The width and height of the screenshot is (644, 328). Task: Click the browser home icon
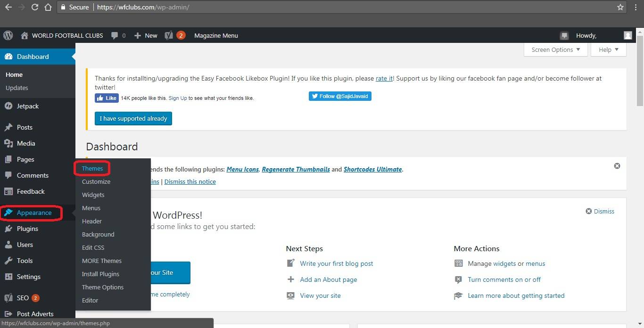(x=48, y=7)
